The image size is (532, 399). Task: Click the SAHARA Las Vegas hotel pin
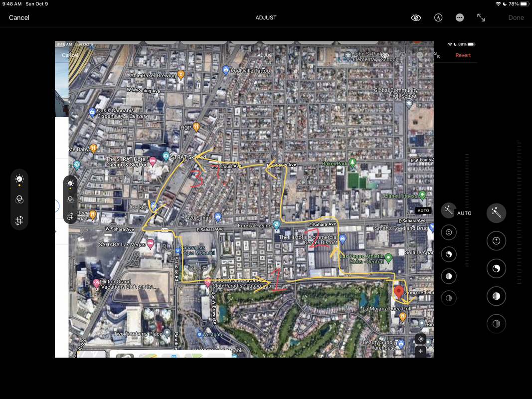tap(150, 243)
